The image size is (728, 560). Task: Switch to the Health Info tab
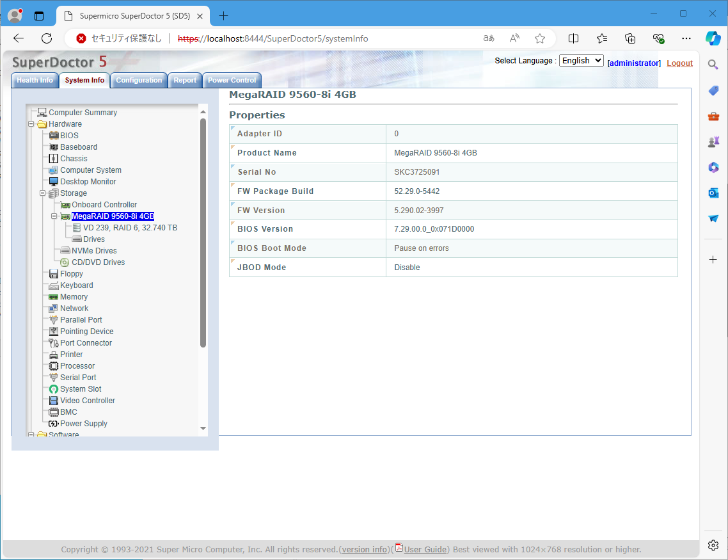pyautogui.click(x=35, y=81)
